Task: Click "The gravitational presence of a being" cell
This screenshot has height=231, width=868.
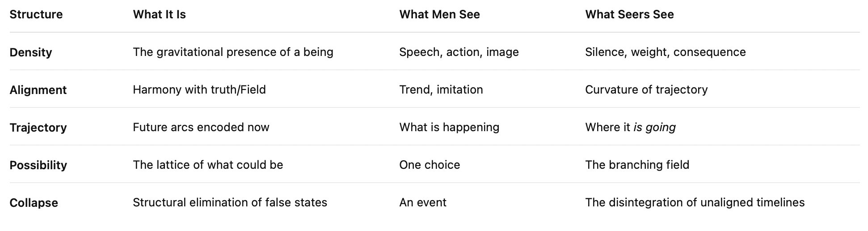Action: (x=233, y=52)
